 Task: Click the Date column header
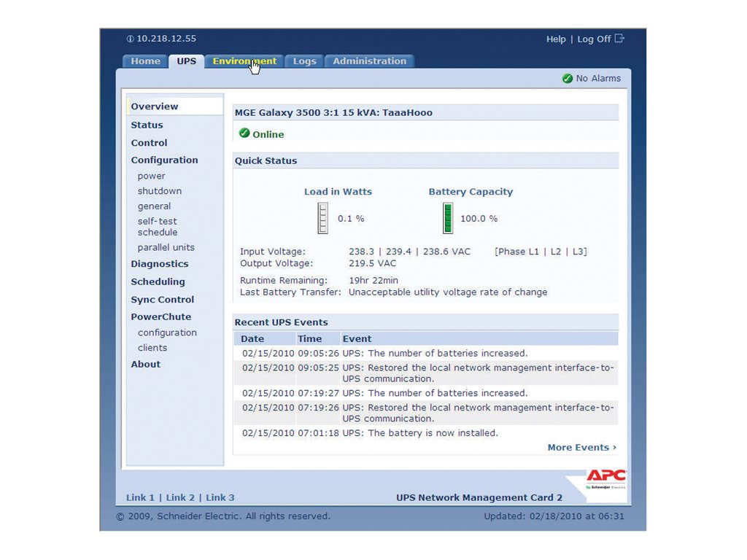pyautogui.click(x=252, y=339)
